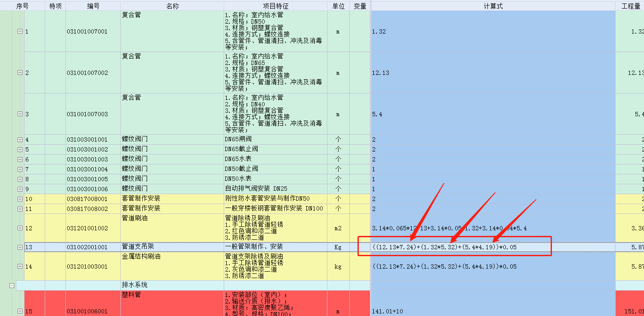Viewport: 644px width, 316px height.
Task: Click the 特项 column header
Action: (x=55, y=6)
